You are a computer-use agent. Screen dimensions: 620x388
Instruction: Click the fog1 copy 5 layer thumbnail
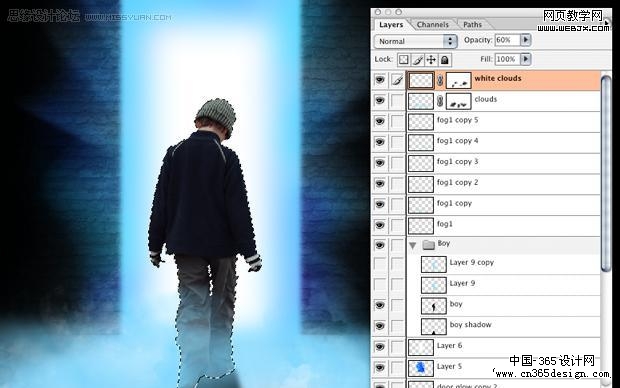coord(421,122)
